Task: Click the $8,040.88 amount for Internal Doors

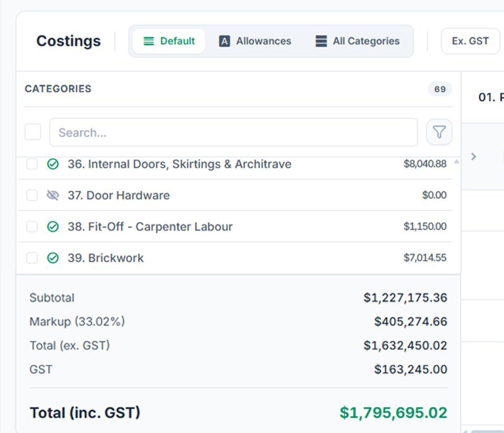Action: (x=425, y=164)
